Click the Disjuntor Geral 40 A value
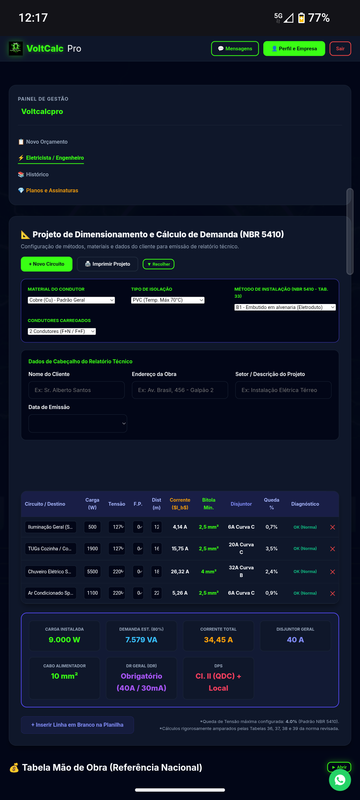 click(x=295, y=640)
